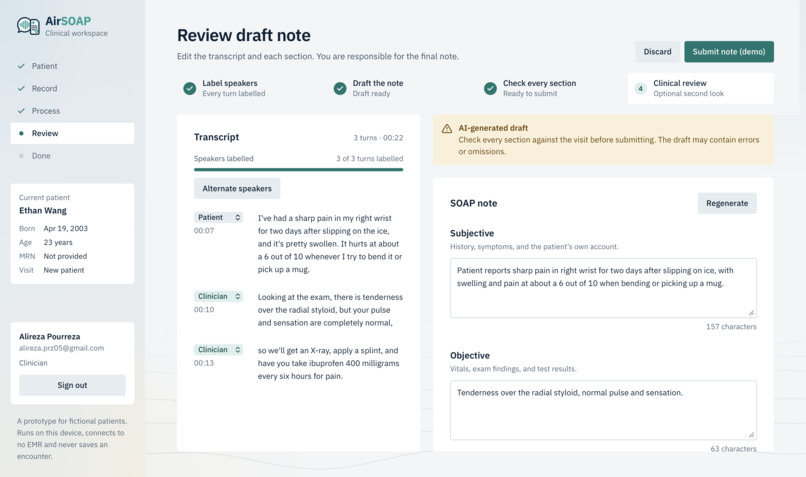Open the Patient speaker dropdown at 00:07
Screen dimensions: 806x477
(218, 217)
